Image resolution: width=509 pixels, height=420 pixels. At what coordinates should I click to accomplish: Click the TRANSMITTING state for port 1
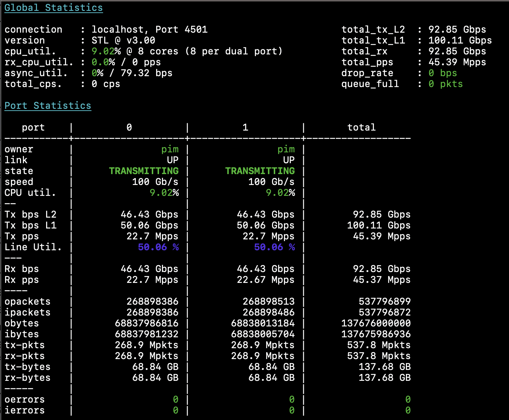[260, 171]
